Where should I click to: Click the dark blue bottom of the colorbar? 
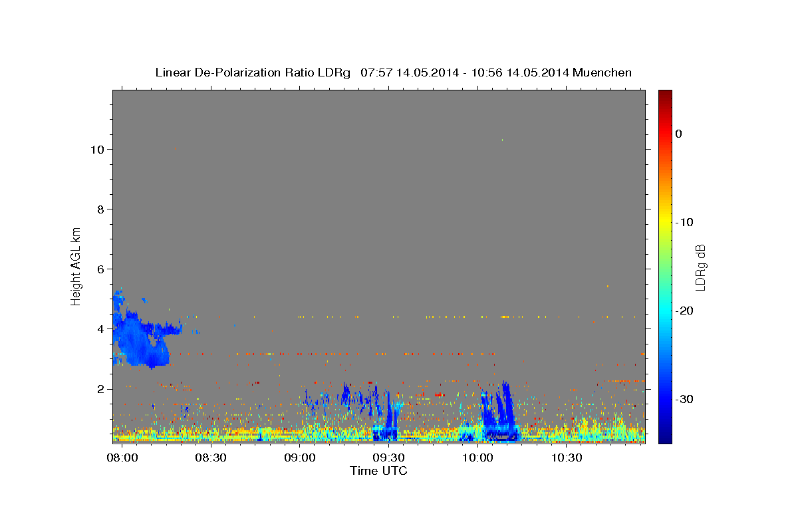point(665,438)
